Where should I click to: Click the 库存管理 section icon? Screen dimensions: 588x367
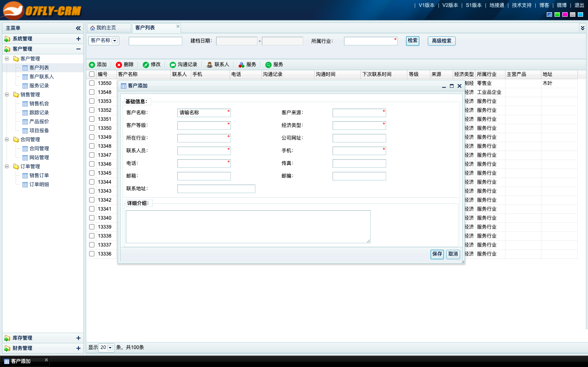(7, 338)
